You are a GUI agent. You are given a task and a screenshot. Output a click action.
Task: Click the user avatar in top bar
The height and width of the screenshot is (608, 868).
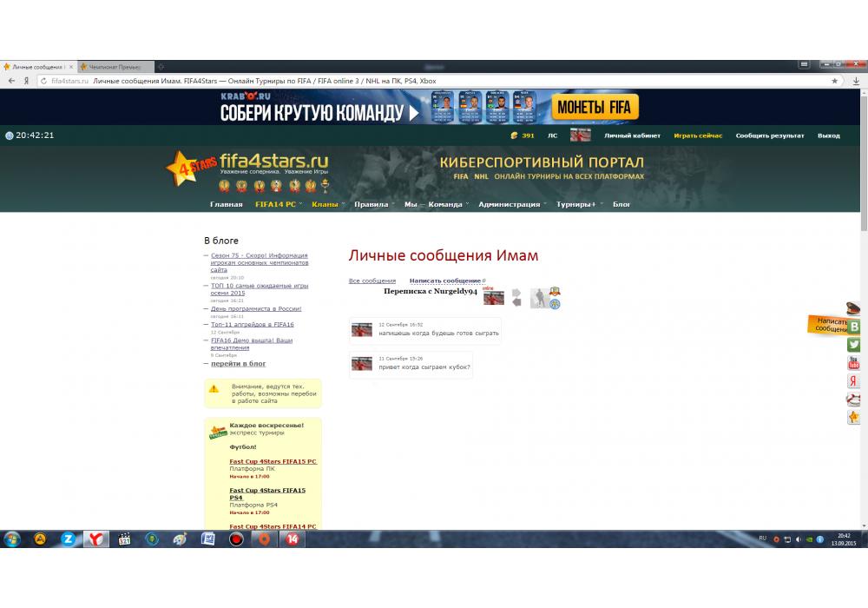580,135
